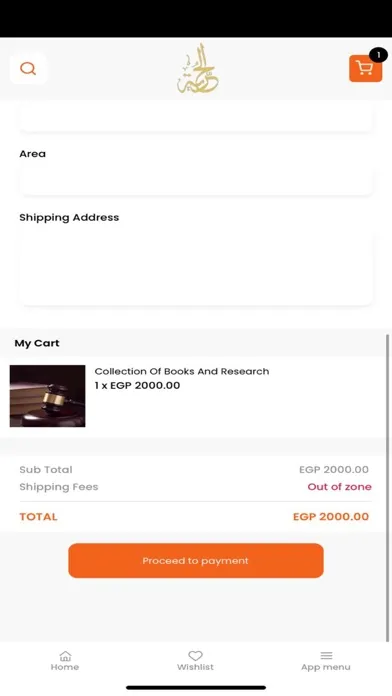The width and height of the screenshot is (392, 696).
Task: Tap the Wishlist heart icon
Action: pos(195,656)
